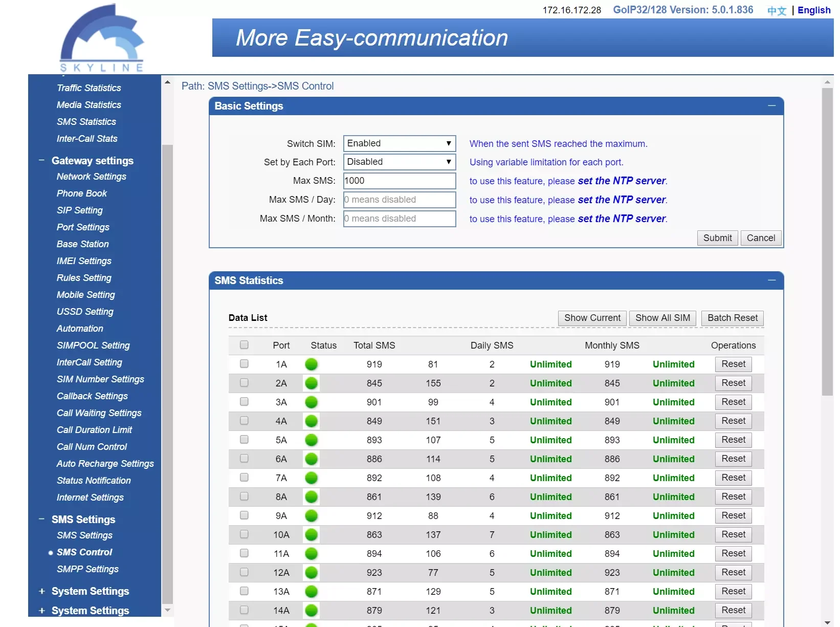Image resolution: width=840 pixels, height=627 pixels.
Task: Collapse SMS Statistics panel with minus icon
Action: pos(771,280)
